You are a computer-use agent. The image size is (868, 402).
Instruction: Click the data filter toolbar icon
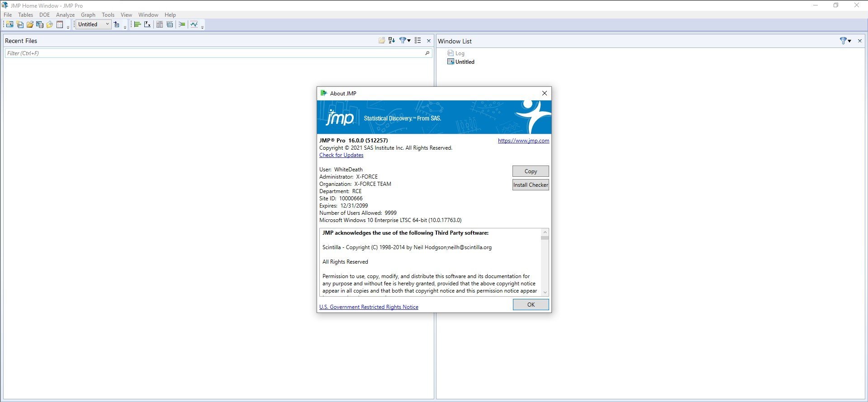(170, 24)
